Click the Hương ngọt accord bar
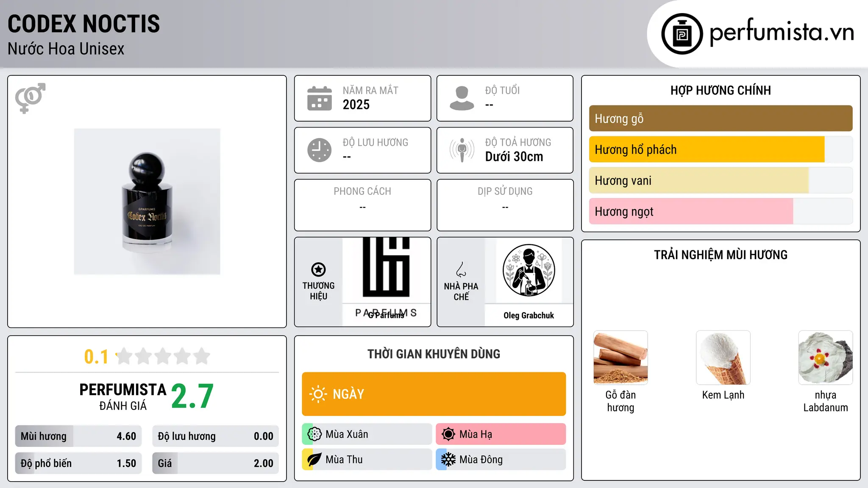 pos(721,211)
